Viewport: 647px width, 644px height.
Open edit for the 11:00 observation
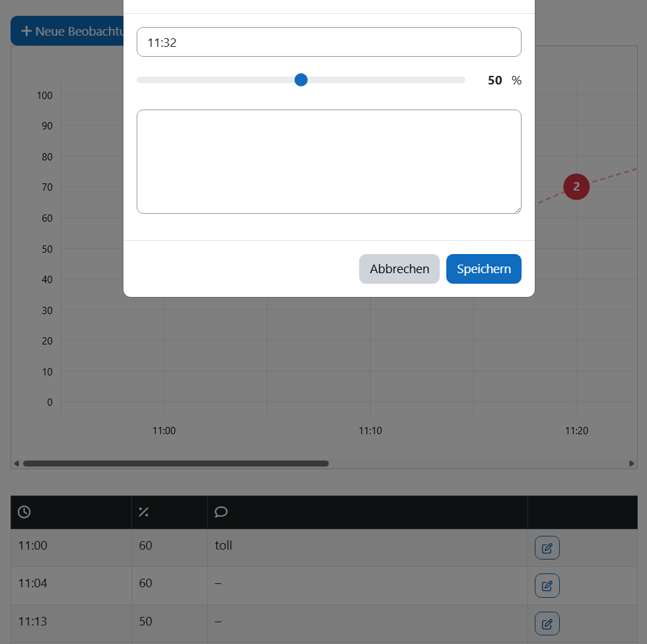pyautogui.click(x=547, y=548)
